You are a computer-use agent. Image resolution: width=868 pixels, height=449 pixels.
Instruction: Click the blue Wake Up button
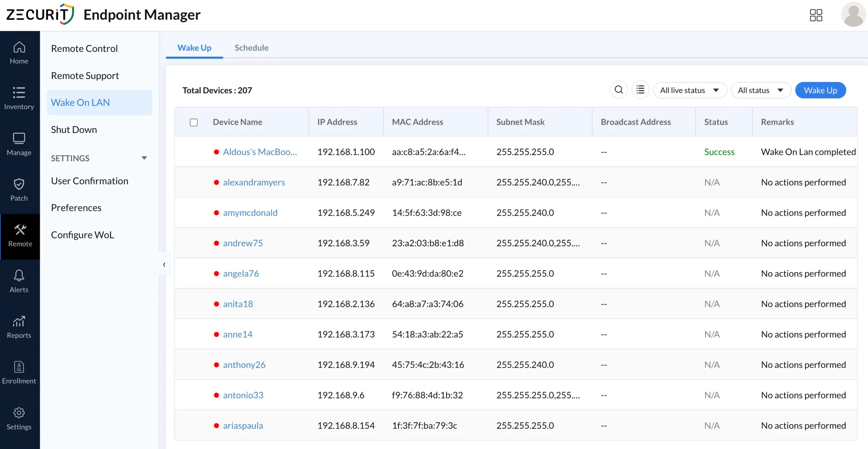pyautogui.click(x=820, y=90)
